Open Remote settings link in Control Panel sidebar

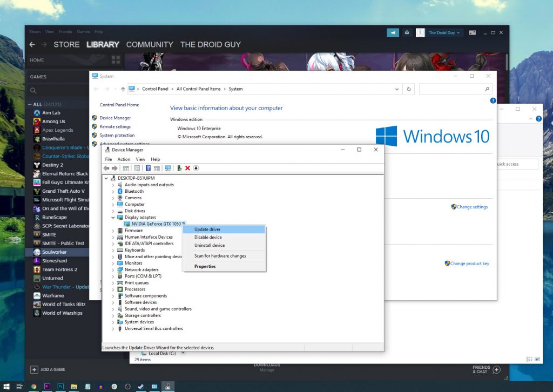point(115,127)
